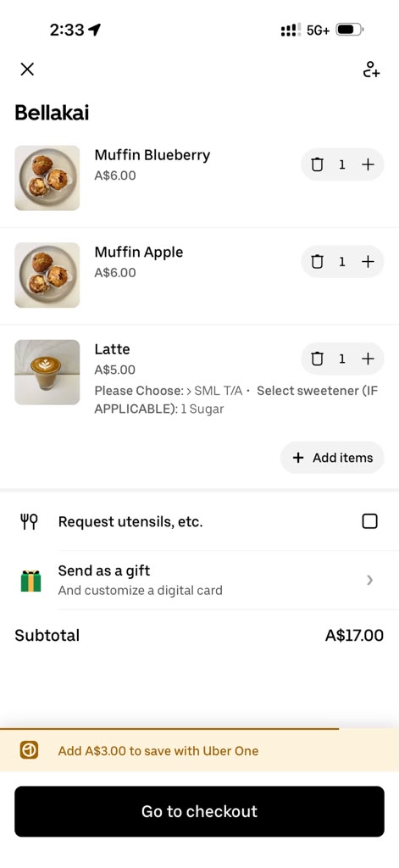Go to checkout
The height and width of the screenshot is (868, 399).
[x=199, y=811]
